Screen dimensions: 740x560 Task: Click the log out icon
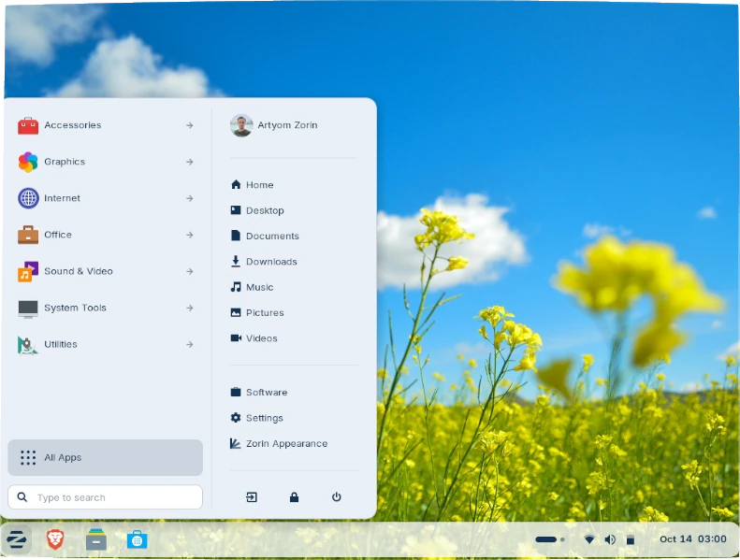point(252,497)
